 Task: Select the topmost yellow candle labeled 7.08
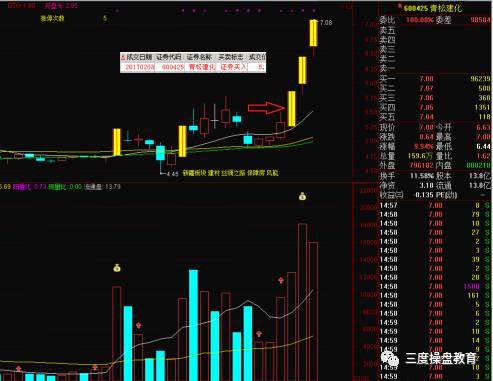[313, 33]
